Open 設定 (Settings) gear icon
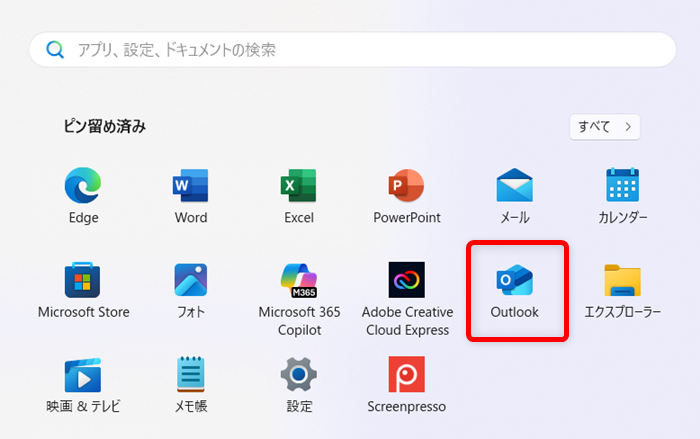The width and height of the screenshot is (700, 439). point(299,376)
